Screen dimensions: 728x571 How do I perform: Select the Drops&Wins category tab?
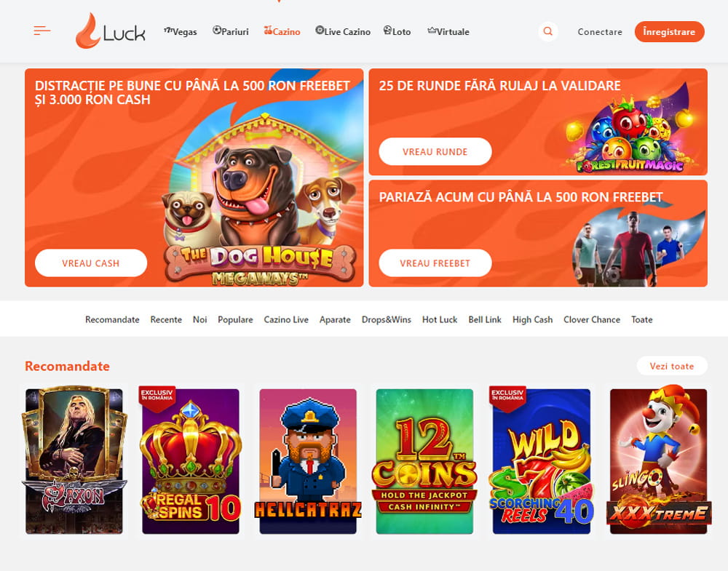(x=387, y=319)
